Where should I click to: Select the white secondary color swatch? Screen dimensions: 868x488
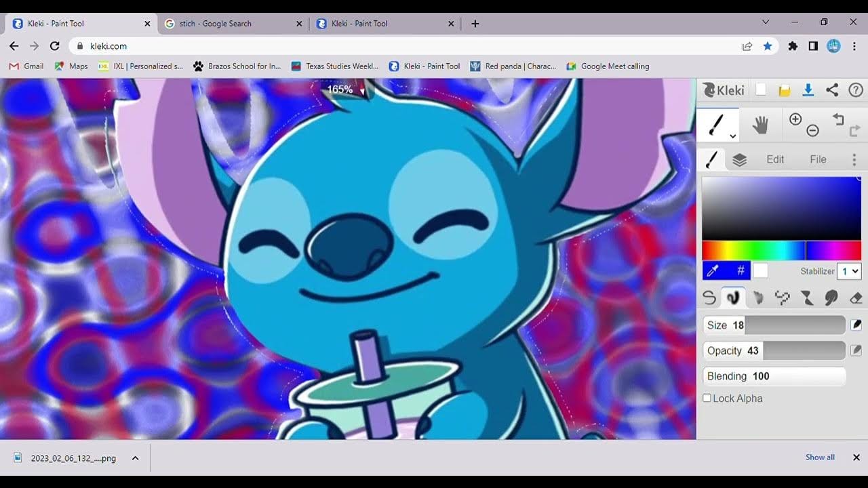pyautogui.click(x=761, y=270)
